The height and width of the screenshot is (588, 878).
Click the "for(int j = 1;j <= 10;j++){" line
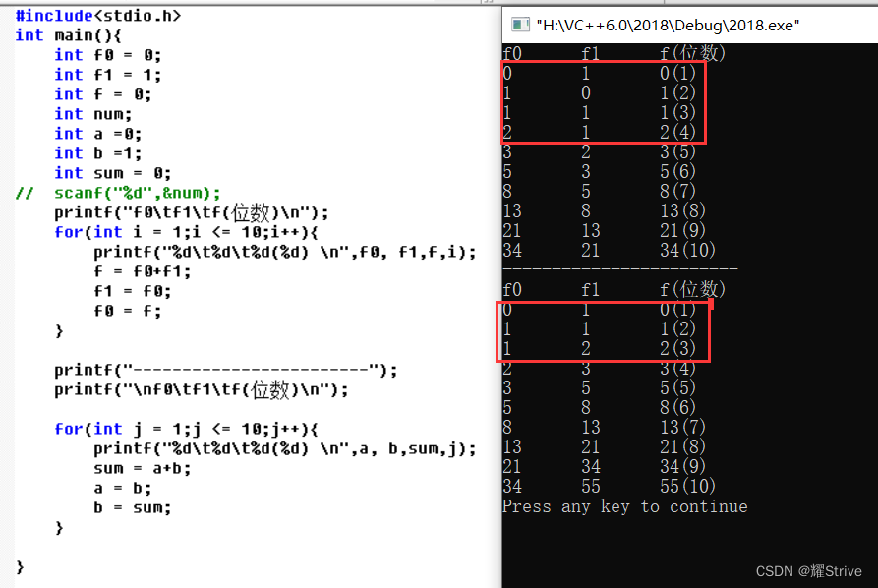tap(186, 429)
